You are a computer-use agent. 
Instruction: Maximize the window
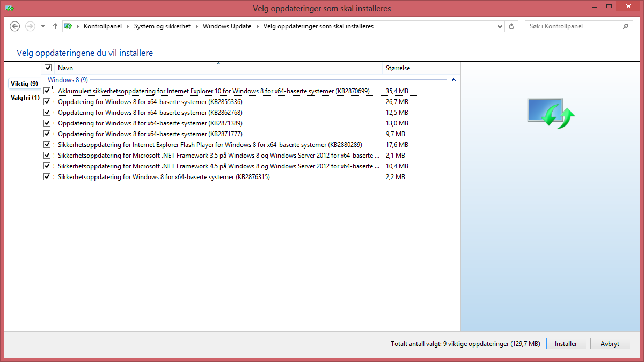coord(609,7)
